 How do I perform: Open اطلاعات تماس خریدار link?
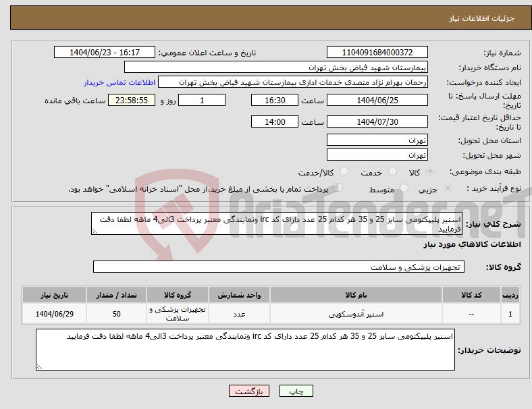point(119,82)
